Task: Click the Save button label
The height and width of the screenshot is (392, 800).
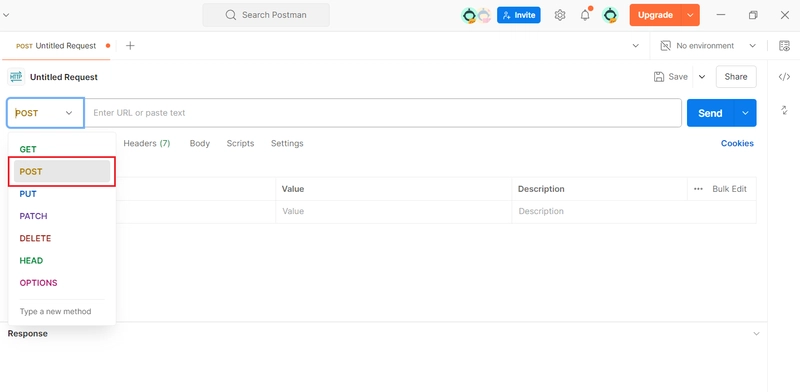Action: (678, 77)
